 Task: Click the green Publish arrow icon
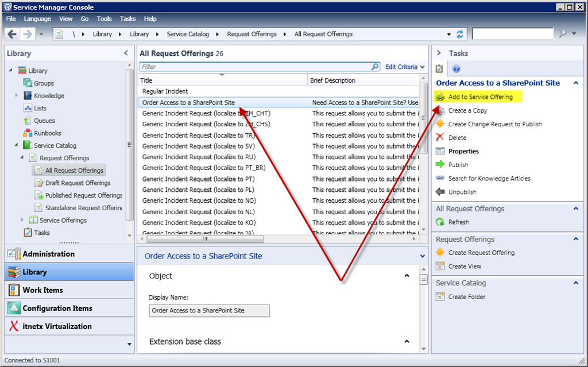coord(440,165)
